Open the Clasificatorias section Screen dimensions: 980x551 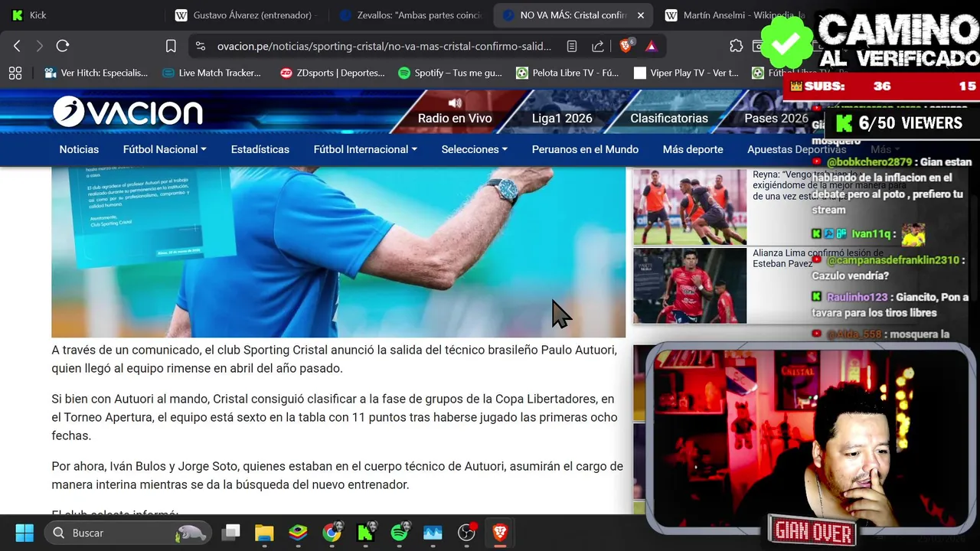669,118
